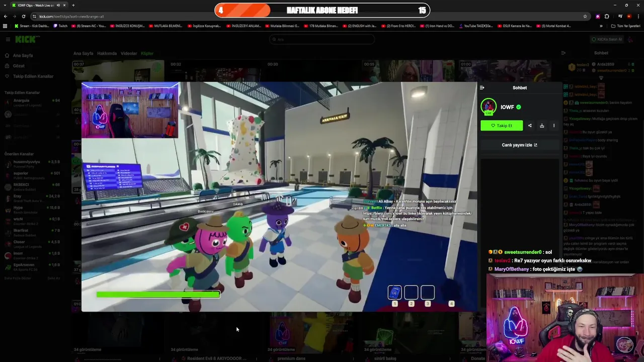Switch to the Hakkımda tab
This screenshot has height=362, width=644.
coord(107,53)
